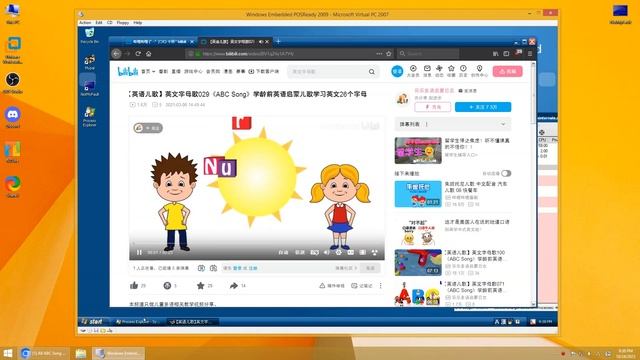The height and width of the screenshot is (360, 640).
Task: Open the blue cartoon recommended video thumbnail
Action: (418, 194)
